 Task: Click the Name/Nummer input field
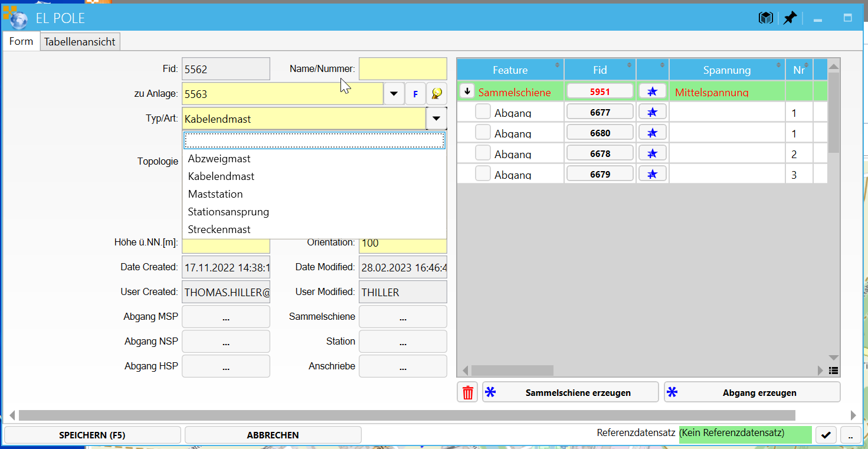[403, 69]
